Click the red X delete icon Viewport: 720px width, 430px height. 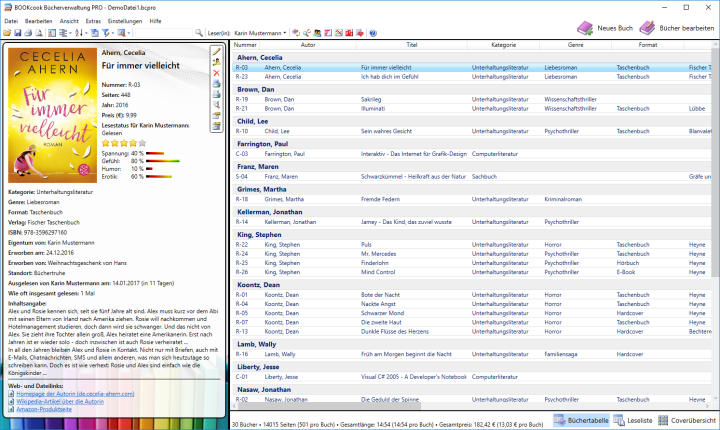point(217,74)
